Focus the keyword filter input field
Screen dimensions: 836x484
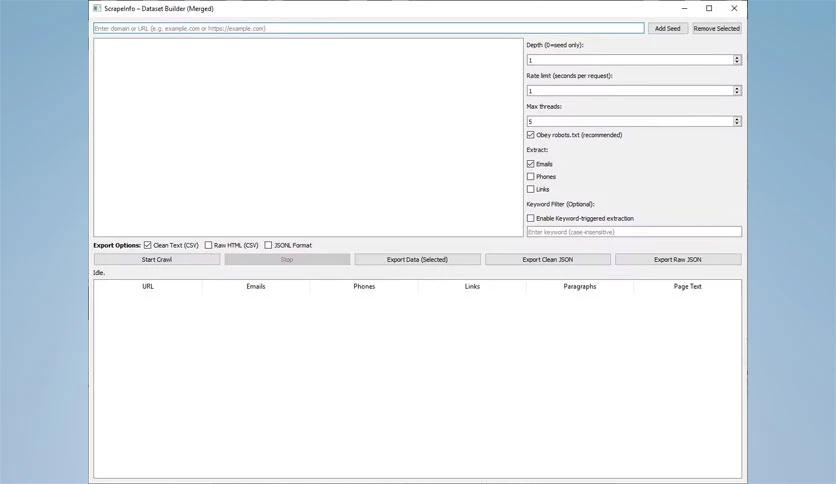634,232
